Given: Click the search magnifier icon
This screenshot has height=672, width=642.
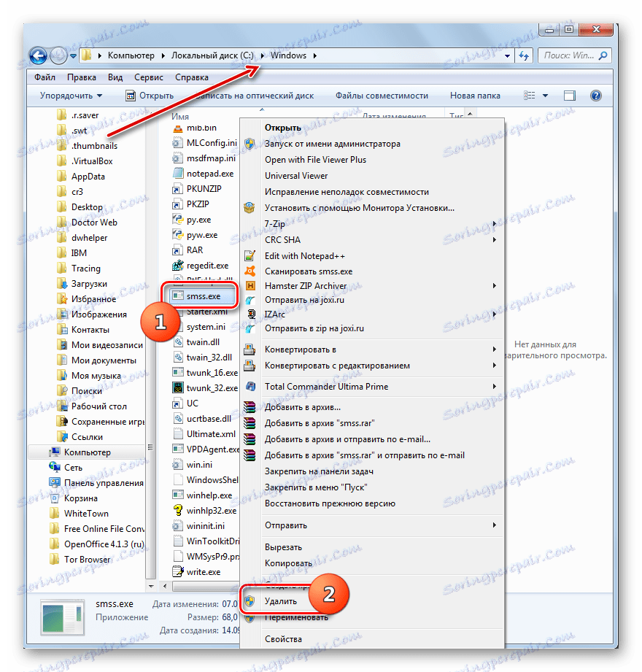Looking at the screenshot, I should pos(603,55).
